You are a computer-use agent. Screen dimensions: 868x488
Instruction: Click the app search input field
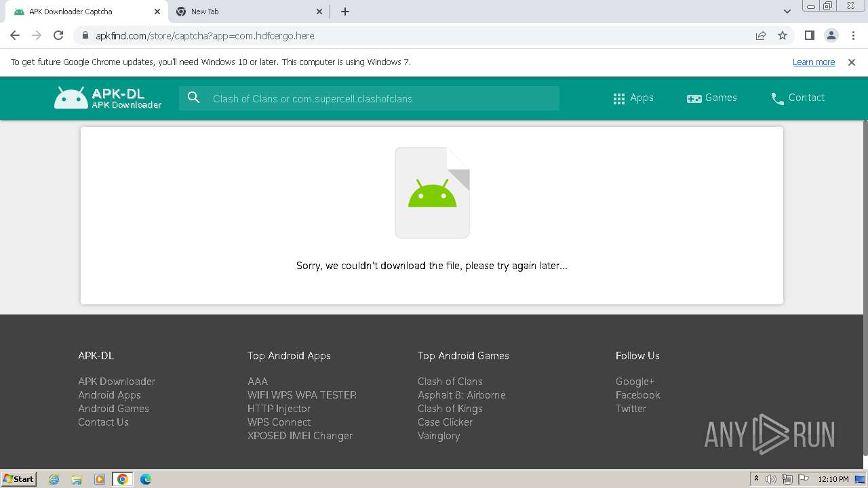coord(369,98)
